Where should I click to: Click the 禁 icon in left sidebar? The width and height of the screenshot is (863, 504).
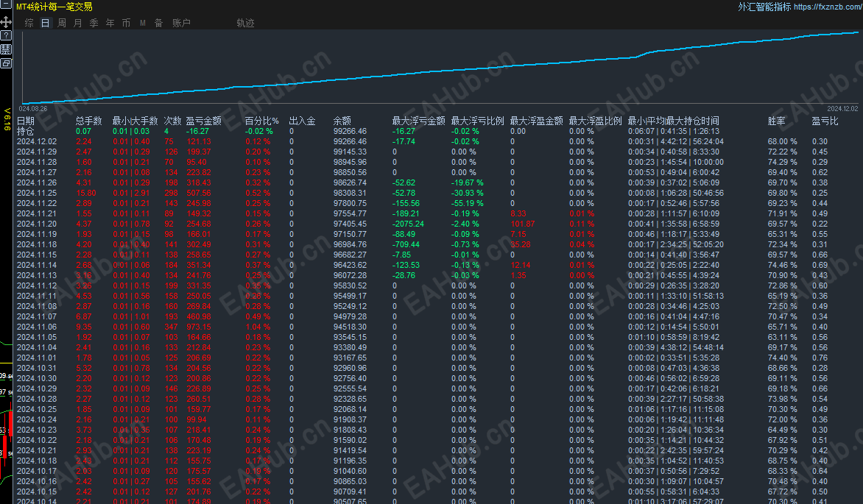point(6,49)
